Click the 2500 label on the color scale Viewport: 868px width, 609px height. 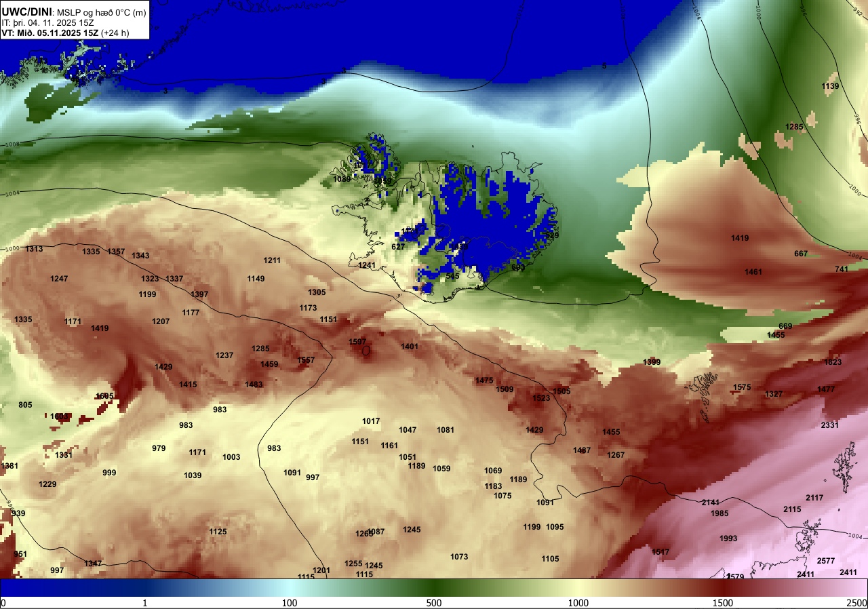pyautogui.click(x=857, y=603)
